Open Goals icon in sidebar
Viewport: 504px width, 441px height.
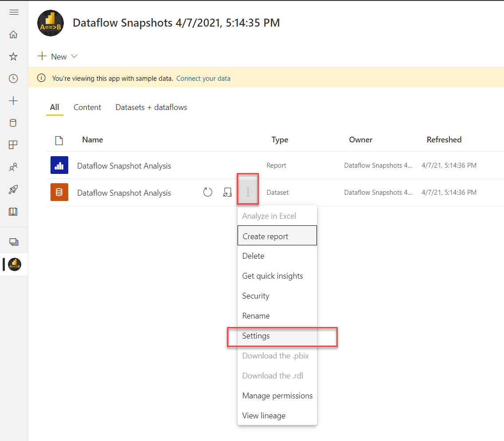pos(13,145)
